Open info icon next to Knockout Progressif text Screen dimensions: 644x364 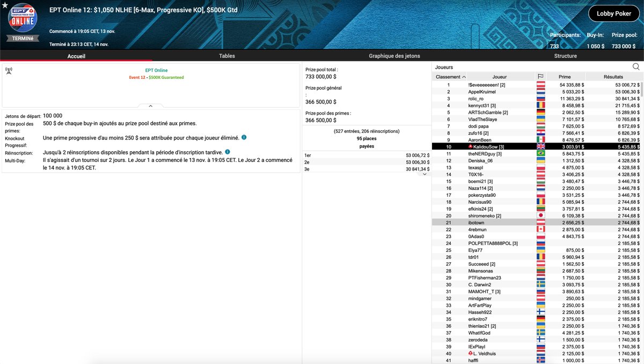coord(244,138)
